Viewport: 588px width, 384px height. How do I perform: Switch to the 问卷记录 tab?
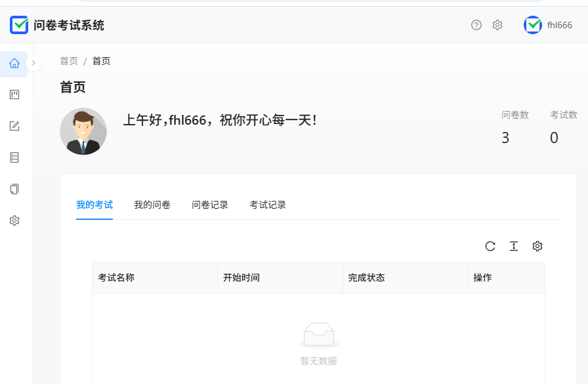click(210, 205)
